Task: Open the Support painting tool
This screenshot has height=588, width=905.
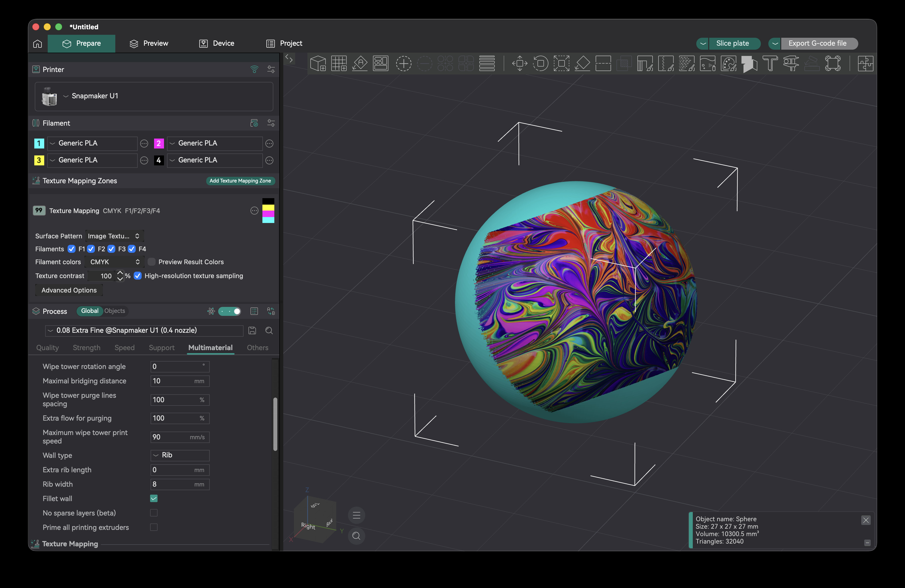Action: [645, 64]
